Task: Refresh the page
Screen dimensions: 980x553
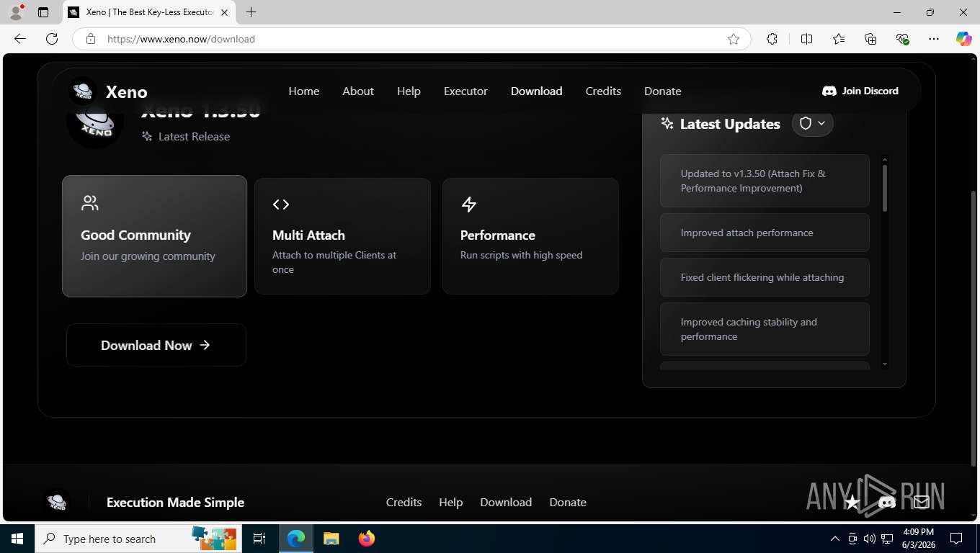Action: click(52, 39)
